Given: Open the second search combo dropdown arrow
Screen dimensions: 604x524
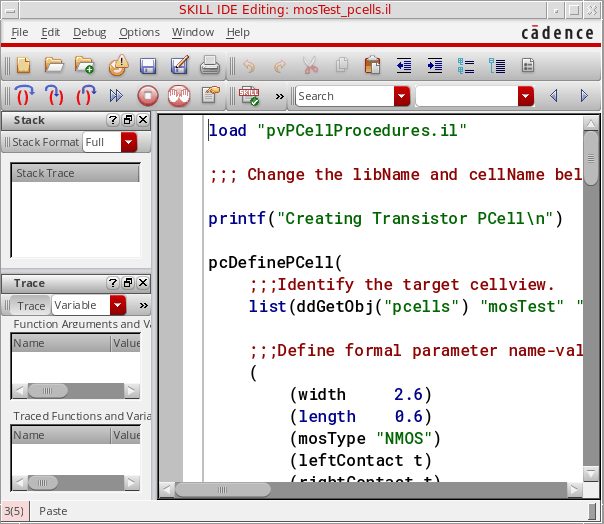Looking at the screenshot, I should point(526,96).
